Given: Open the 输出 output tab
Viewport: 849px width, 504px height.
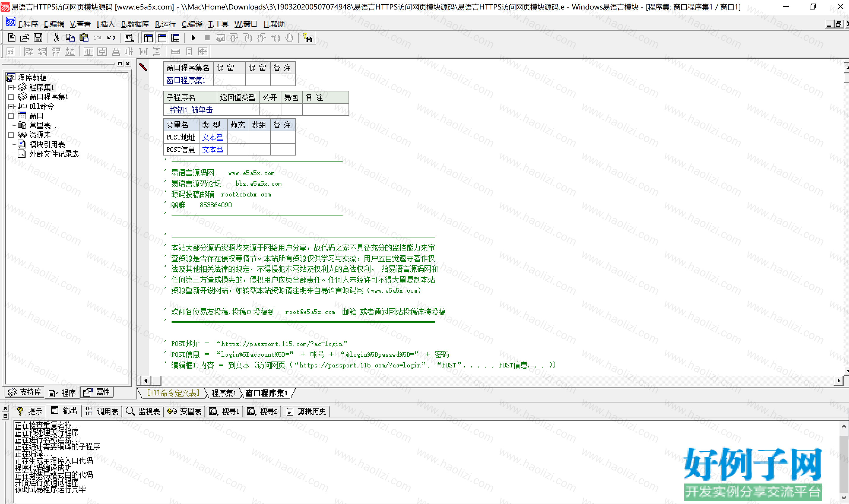Looking at the screenshot, I should [64, 411].
